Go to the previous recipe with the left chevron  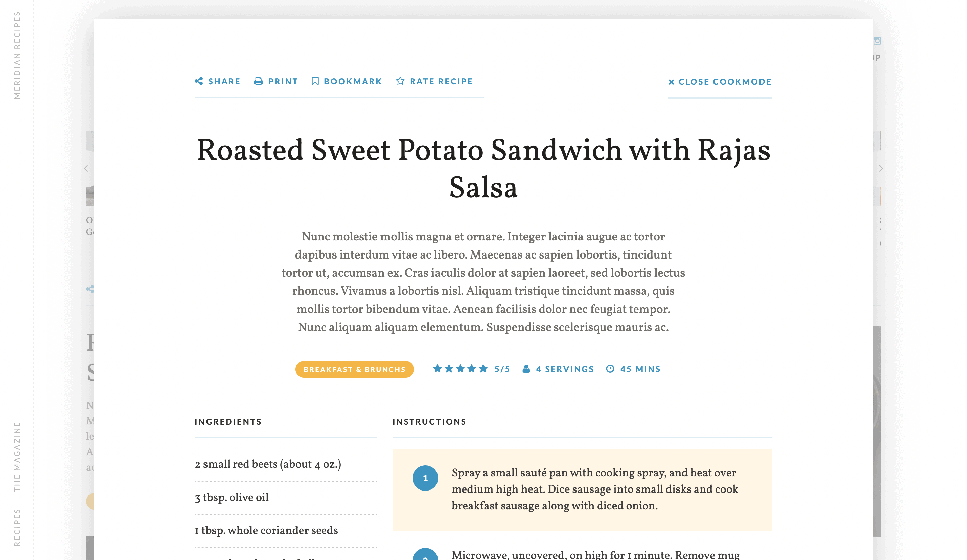click(86, 169)
